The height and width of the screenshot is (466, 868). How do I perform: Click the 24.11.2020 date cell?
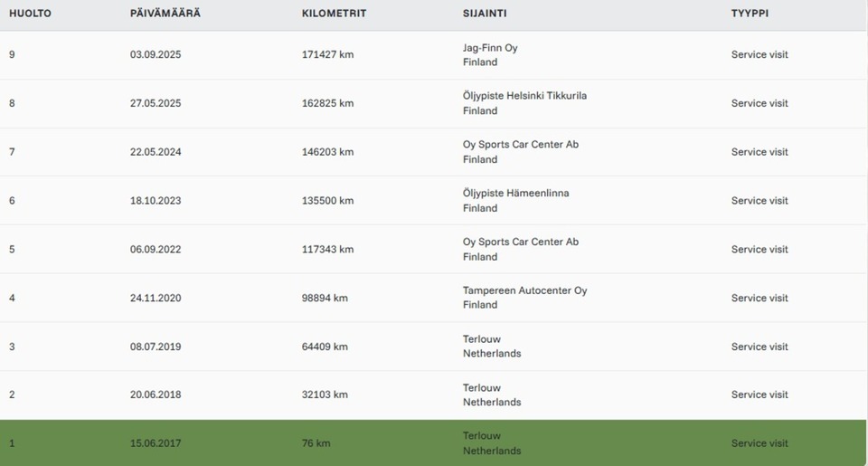pyautogui.click(x=156, y=298)
